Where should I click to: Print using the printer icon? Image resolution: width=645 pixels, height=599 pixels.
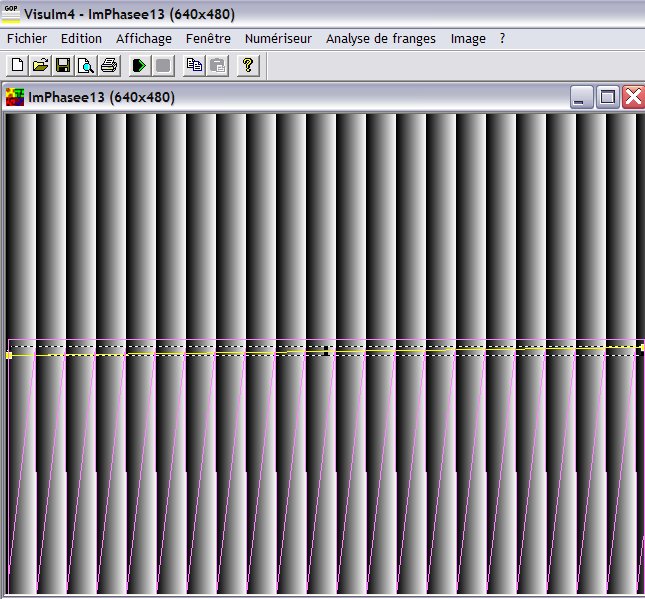point(109,66)
